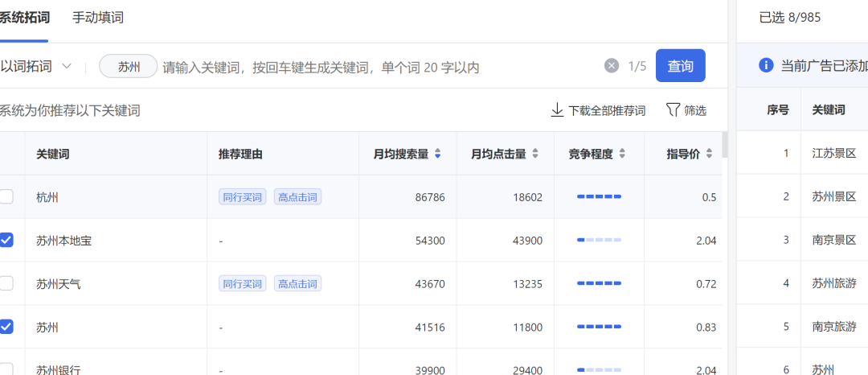Open the 以词拓词 dropdown
868x375 pixels.
36,67
